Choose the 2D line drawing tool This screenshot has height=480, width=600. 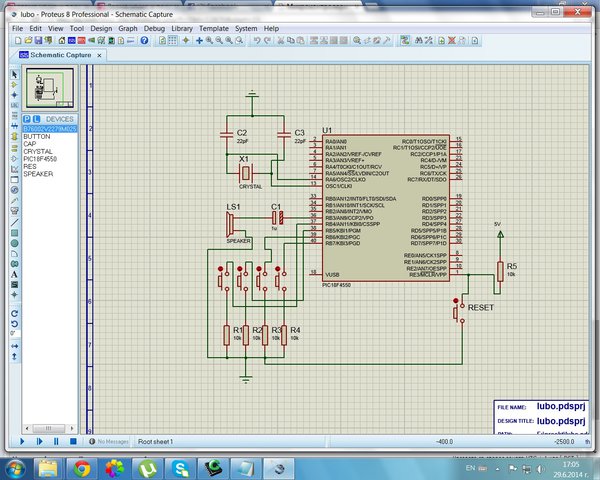point(14,222)
